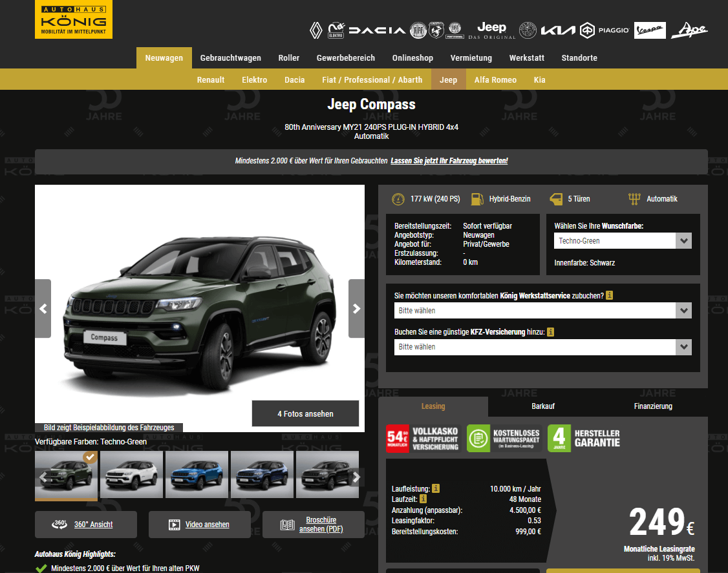Open Alfa Romeo in the submenu
The height and width of the screenshot is (573, 728).
pyautogui.click(x=495, y=80)
